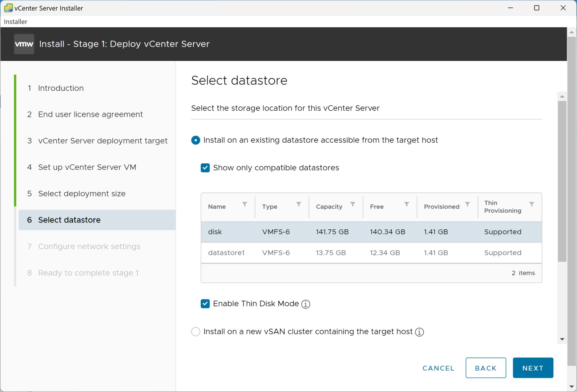This screenshot has width=577, height=392.
Task: Click the Name column header
Action: click(x=217, y=207)
